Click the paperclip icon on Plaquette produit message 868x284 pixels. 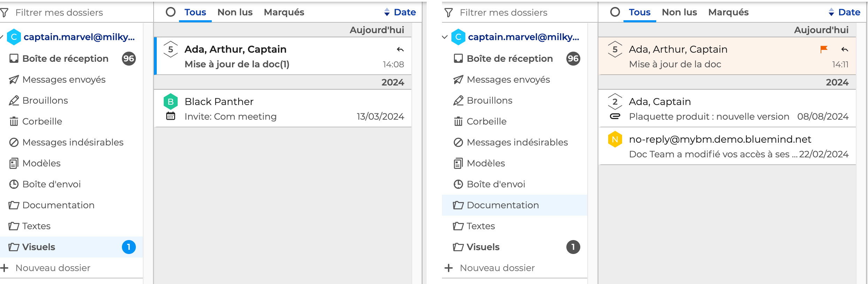point(615,116)
